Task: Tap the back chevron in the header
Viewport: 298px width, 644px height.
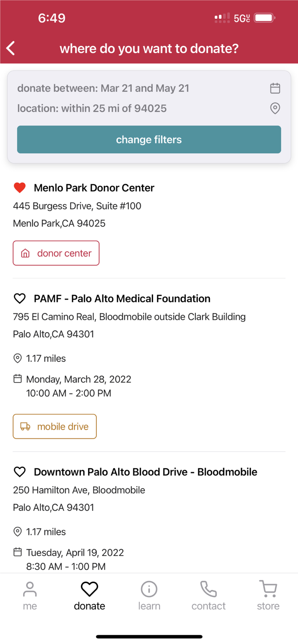Action: (10, 49)
